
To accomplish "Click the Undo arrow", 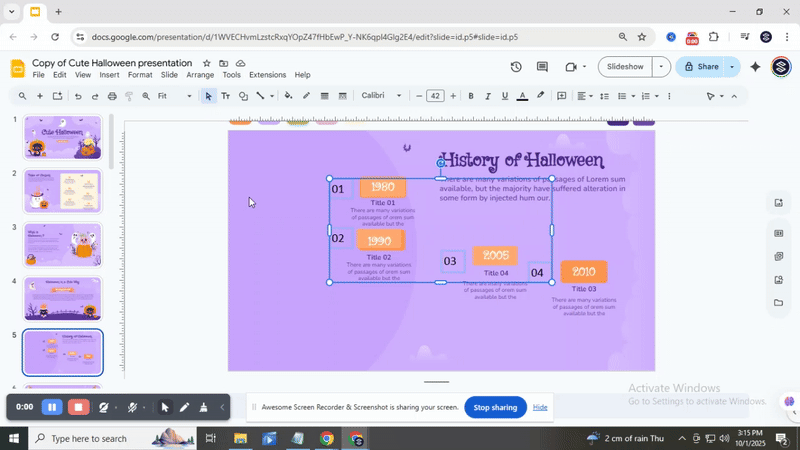I will [77, 96].
